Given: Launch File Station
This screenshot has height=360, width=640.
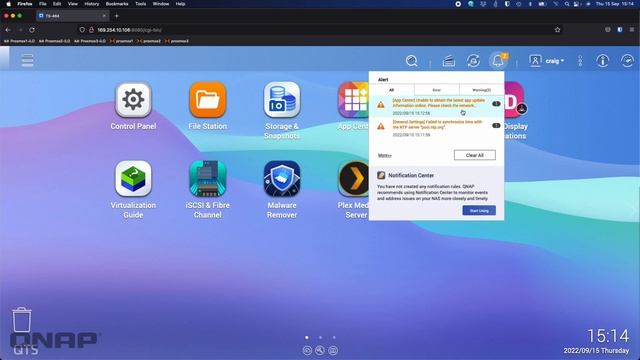Looking at the screenshot, I should click(207, 100).
